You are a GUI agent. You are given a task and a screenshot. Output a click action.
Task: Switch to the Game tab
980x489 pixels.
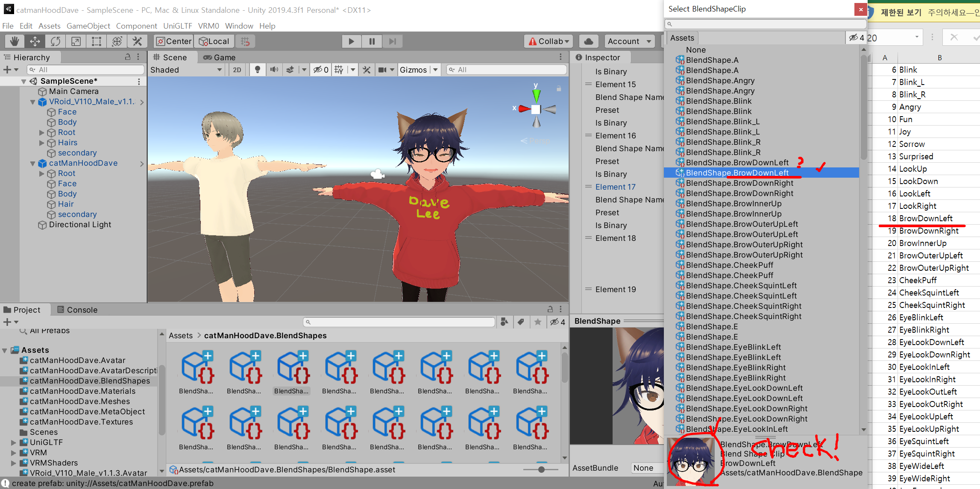click(220, 57)
